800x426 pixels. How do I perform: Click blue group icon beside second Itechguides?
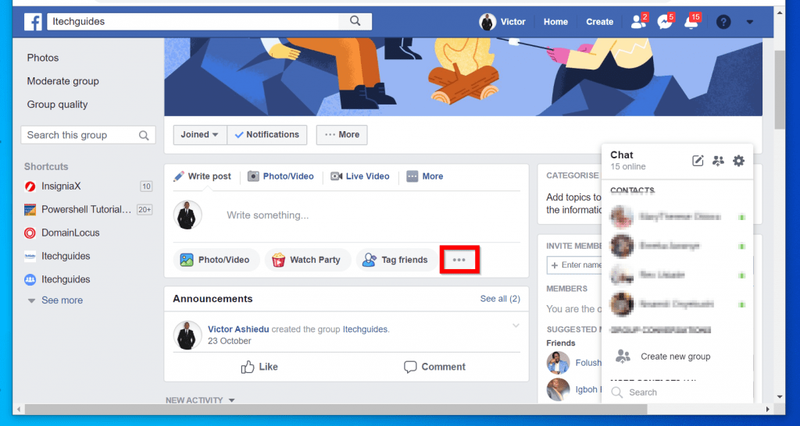[30, 280]
